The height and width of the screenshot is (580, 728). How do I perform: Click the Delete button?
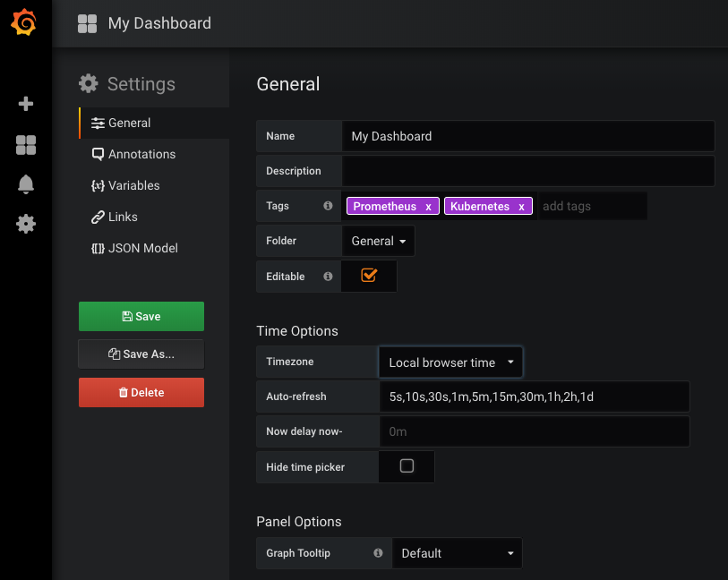click(141, 392)
